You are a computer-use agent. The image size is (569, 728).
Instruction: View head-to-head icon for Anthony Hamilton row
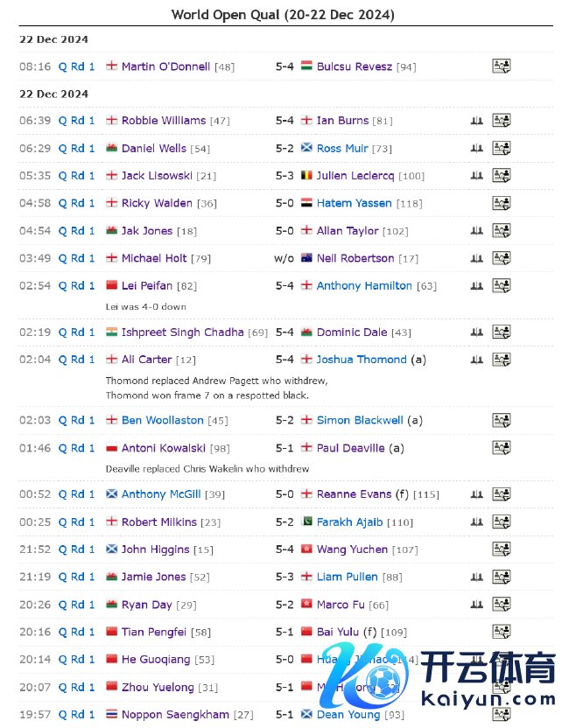[476, 286]
